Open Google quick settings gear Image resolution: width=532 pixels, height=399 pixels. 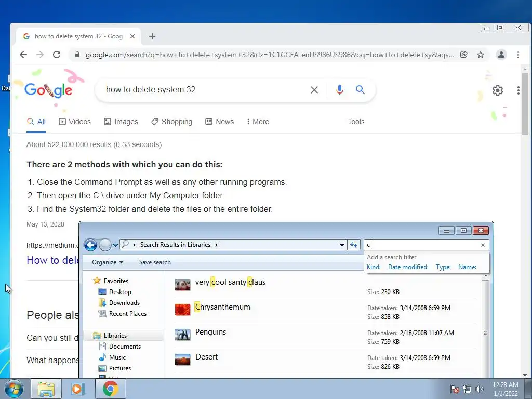[497, 90]
